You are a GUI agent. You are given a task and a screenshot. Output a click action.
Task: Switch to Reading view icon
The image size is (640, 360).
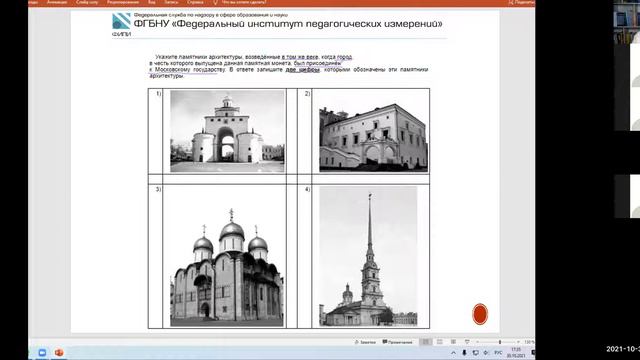click(x=453, y=342)
